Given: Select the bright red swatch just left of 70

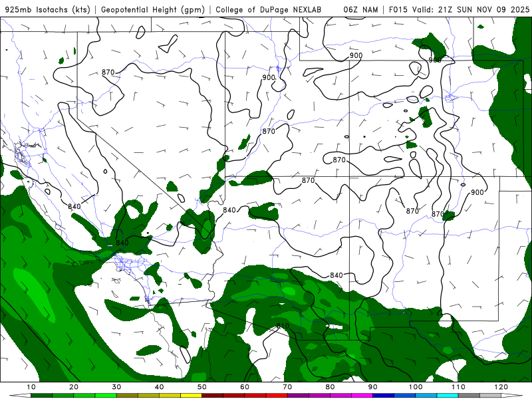Looking at the screenshot, I should tap(277, 396).
